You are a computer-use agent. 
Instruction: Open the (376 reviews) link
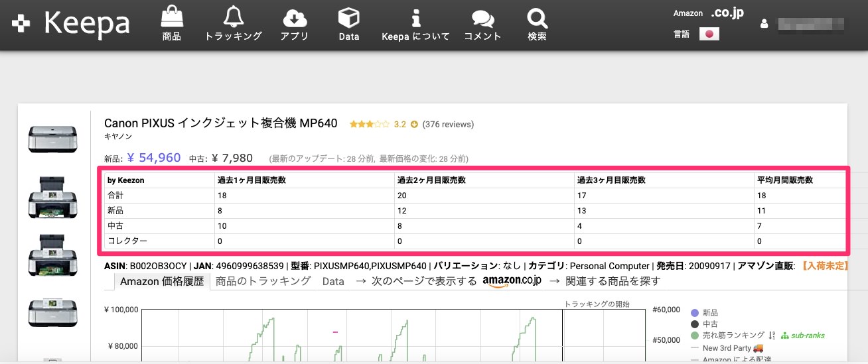pyautogui.click(x=448, y=124)
